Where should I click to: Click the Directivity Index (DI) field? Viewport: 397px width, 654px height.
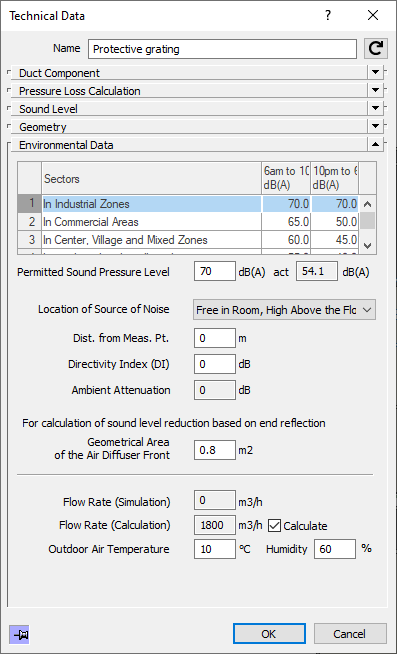[215, 364]
